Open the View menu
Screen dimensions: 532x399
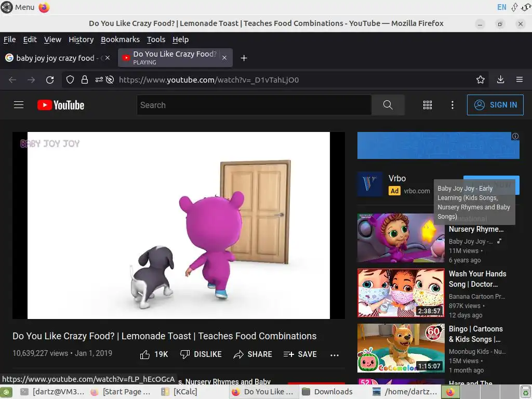pyautogui.click(x=52, y=39)
